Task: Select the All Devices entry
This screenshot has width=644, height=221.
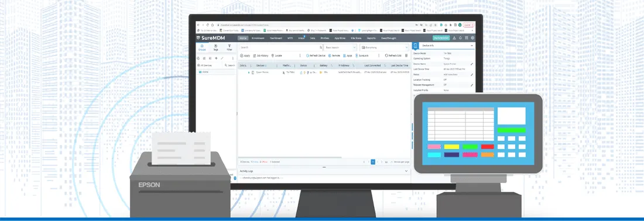Action: click(x=204, y=65)
